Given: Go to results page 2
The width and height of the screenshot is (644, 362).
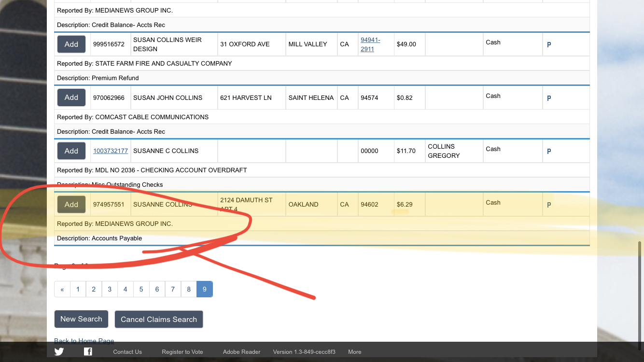Looking at the screenshot, I should click(94, 289).
